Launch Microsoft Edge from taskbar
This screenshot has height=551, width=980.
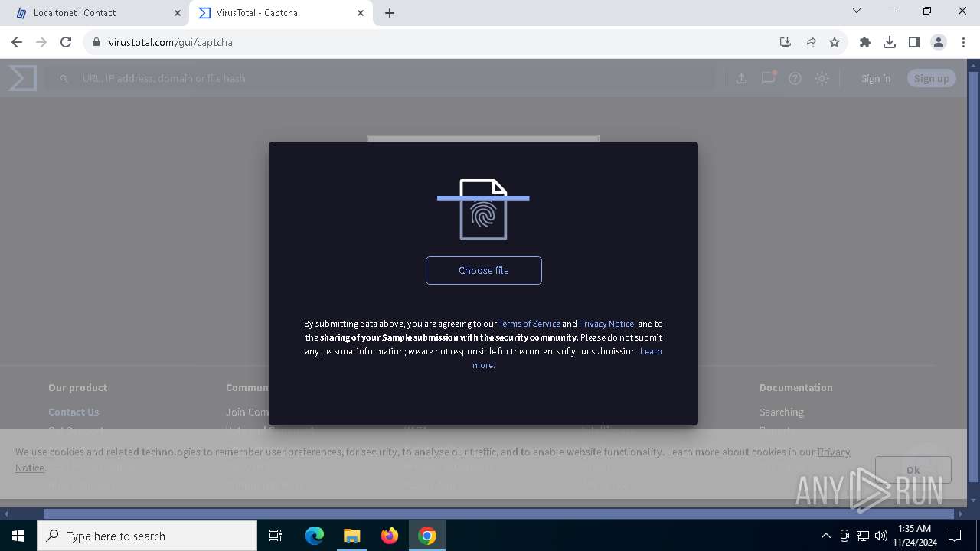pos(315,536)
